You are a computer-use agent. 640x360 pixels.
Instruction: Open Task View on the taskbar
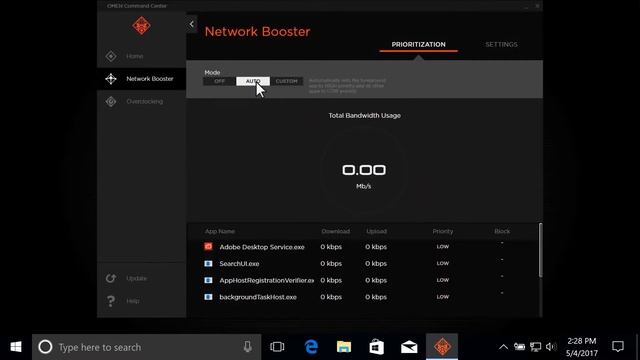[x=277, y=347]
